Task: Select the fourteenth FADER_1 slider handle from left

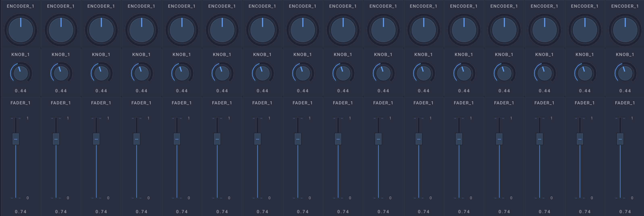Action: pyautogui.click(x=539, y=139)
